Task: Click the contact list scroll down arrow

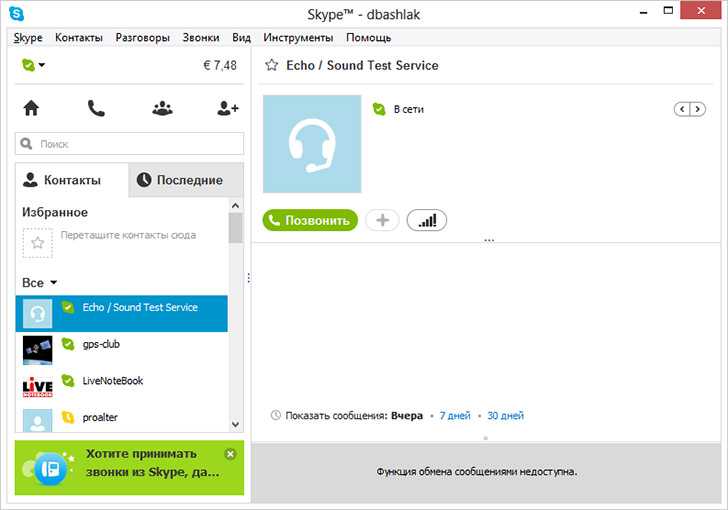Action: [235, 425]
